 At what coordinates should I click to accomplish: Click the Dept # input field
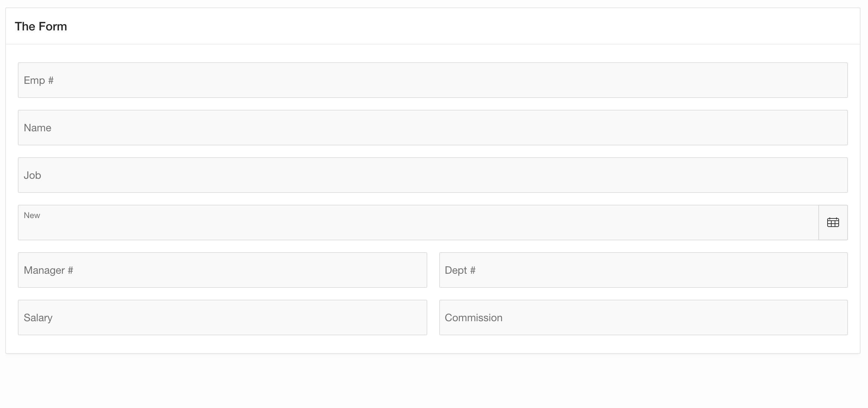(643, 270)
